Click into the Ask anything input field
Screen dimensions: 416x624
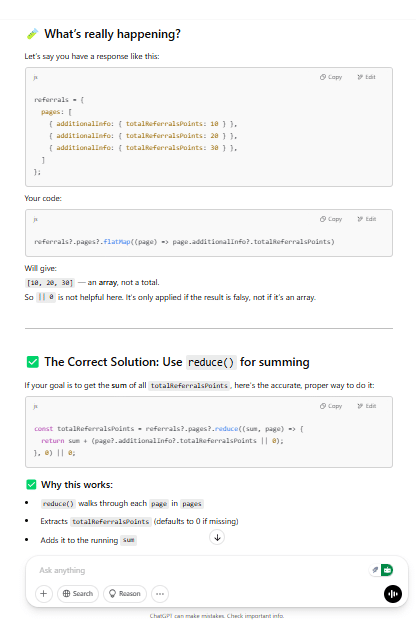pos(201,570)
